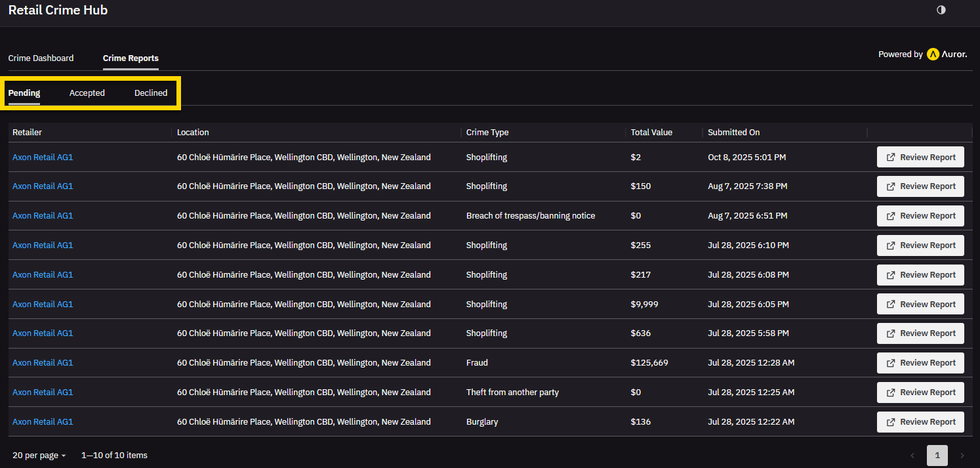Open the Accepted reports tab
This screenshot has height=468, width=980.
click(87, 93)
